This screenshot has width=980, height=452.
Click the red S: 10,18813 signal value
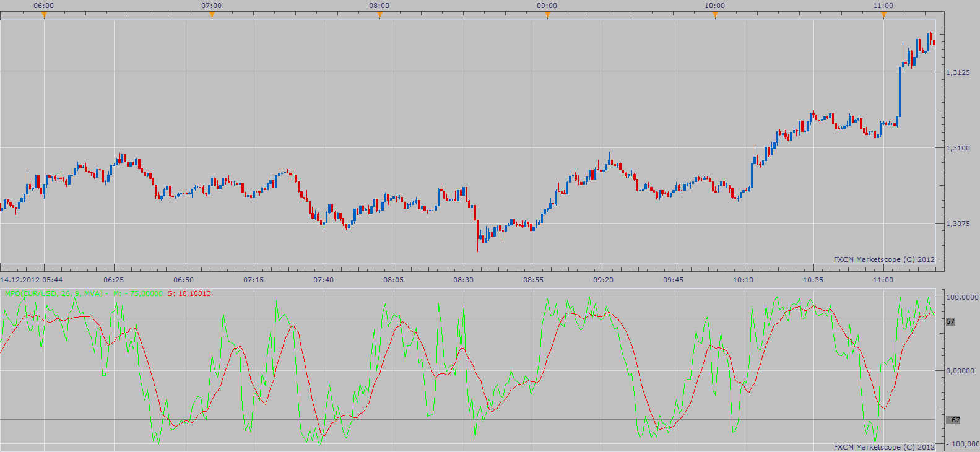(189, 293)
